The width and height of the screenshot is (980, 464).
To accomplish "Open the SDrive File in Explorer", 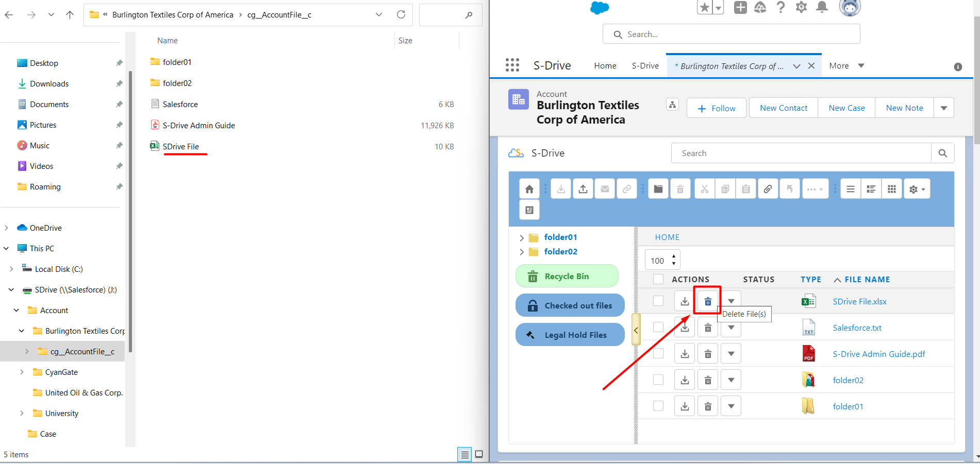I will tap(180, 147).
